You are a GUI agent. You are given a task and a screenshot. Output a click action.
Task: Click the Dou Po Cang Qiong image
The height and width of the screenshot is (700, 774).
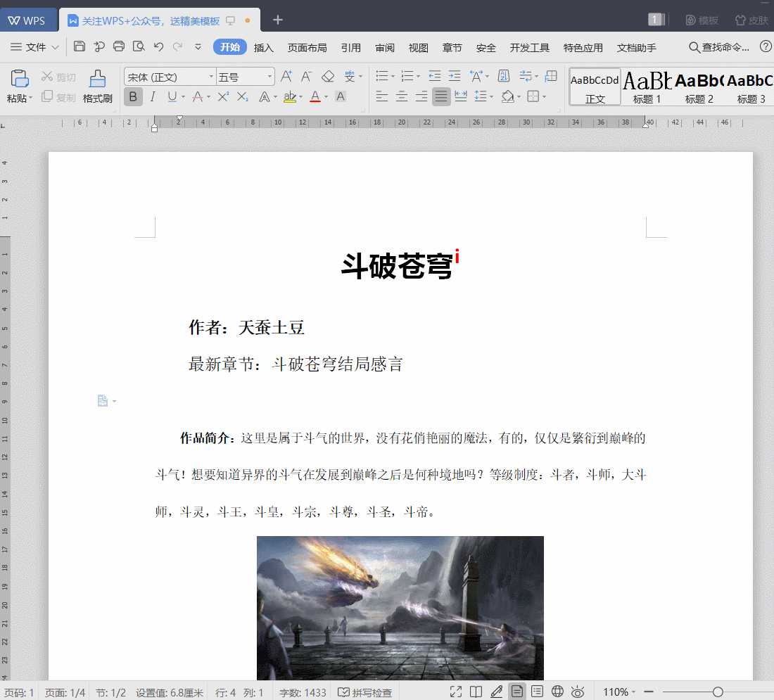(x=400, y=608)
